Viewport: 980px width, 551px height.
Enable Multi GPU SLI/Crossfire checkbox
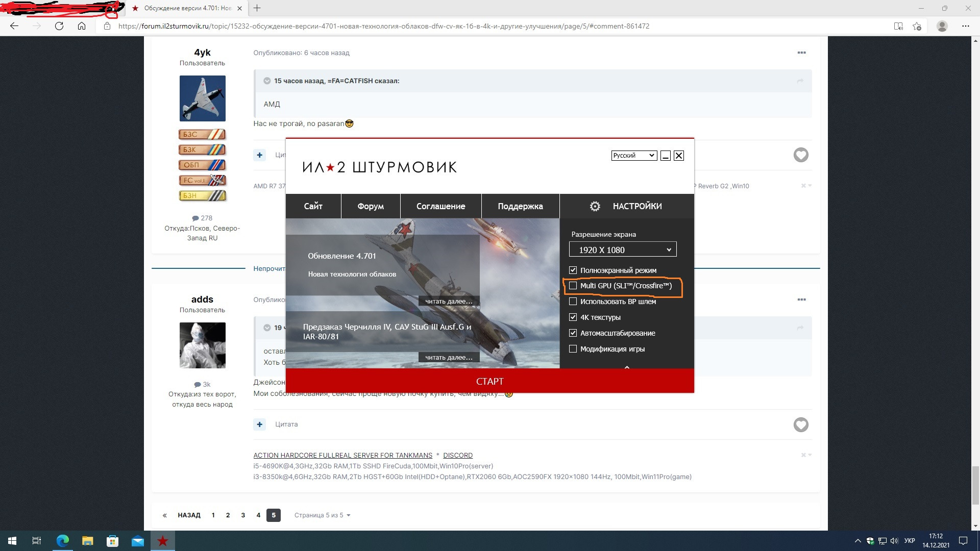tap(573, 286)
